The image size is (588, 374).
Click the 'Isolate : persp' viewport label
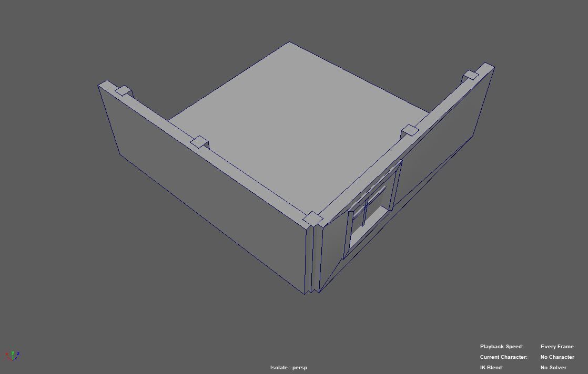[288, 368]
